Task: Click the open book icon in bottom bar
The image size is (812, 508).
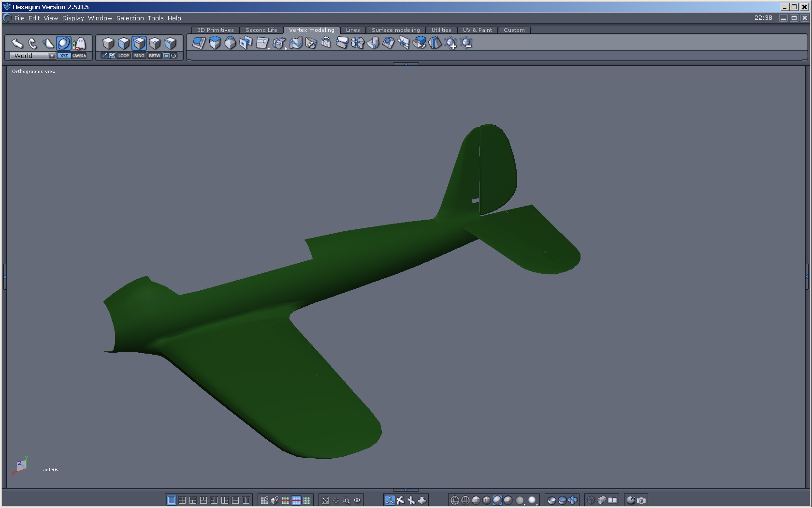Action: click(612, 500)
